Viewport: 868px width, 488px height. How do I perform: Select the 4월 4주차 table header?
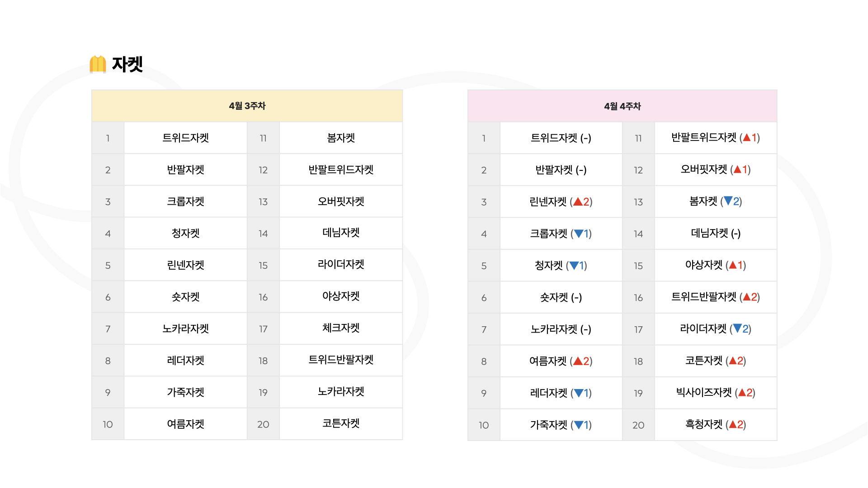(x=623, y=106)
